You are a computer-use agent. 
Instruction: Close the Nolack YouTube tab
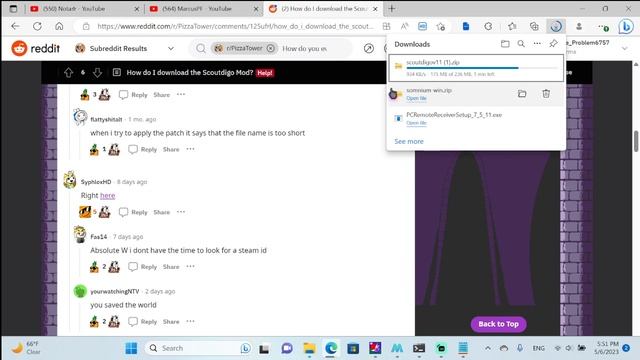click(x=137, y=9)
